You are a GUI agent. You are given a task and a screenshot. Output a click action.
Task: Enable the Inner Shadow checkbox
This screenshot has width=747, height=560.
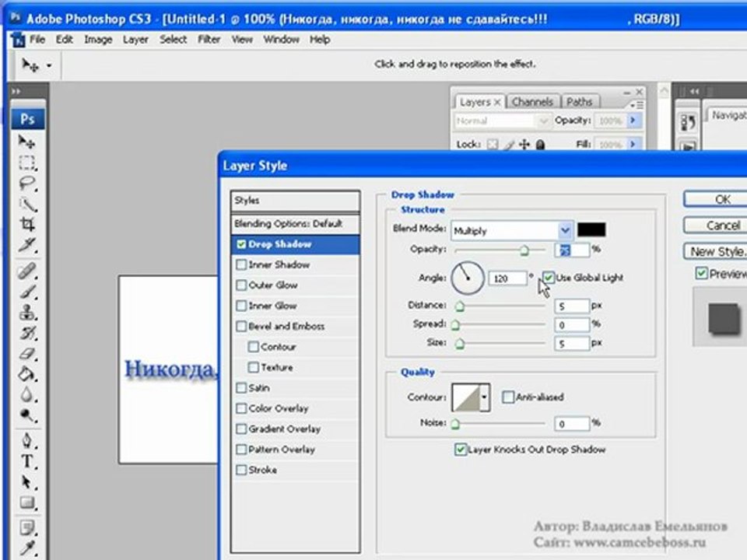241,264
